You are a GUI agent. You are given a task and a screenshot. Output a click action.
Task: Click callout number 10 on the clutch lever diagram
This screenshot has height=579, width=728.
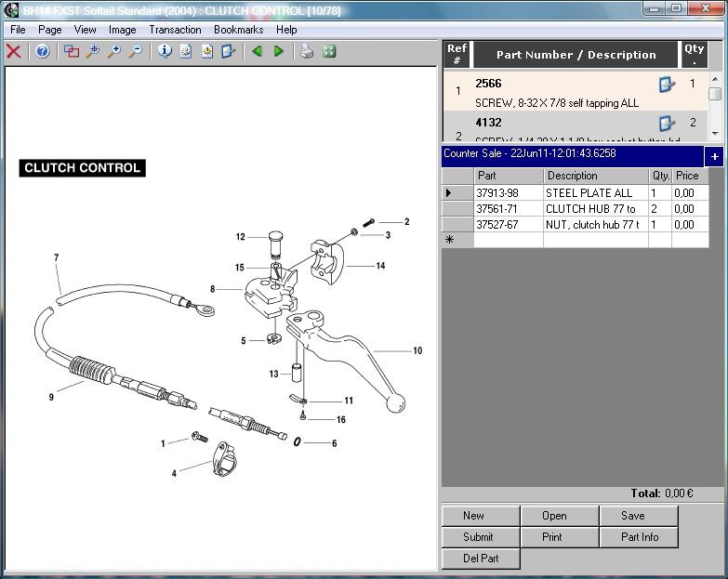[x=417, y=350]
